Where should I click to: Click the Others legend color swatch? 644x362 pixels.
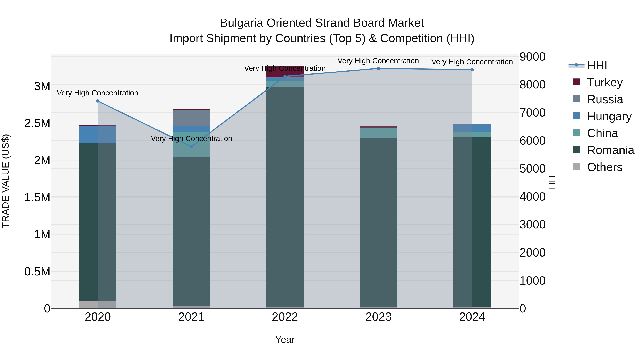click(577, 167)
